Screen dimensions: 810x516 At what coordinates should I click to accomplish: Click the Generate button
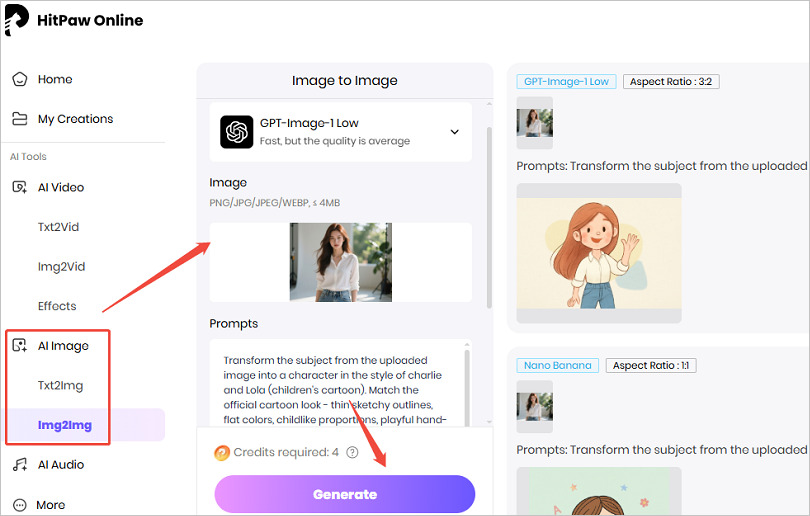[x=345, y=494]
